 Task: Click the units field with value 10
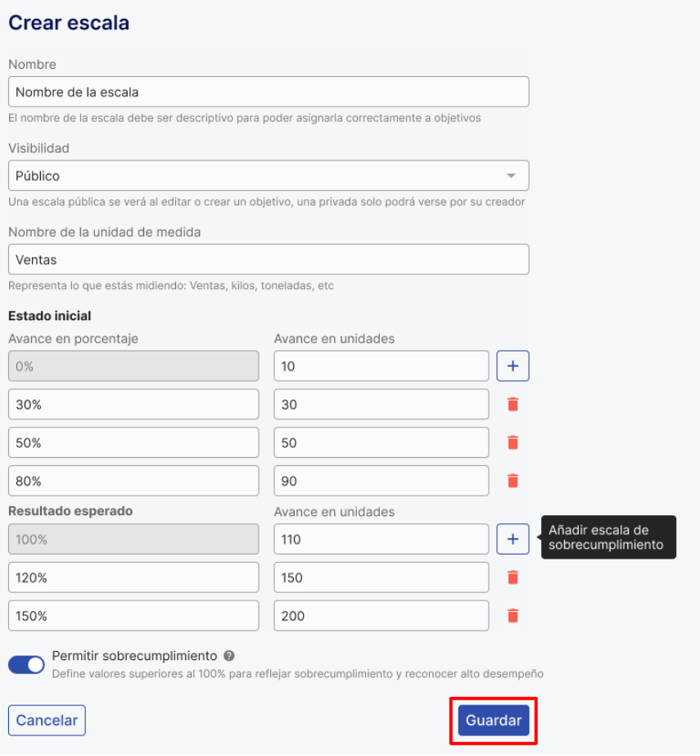pyautogui.click(x=381, y=366)
